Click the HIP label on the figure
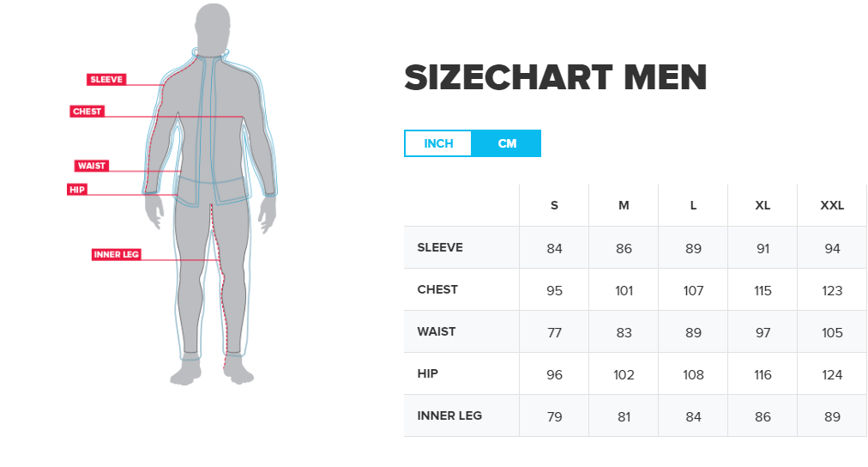The height and width of the screenshot is (467, 868). (77, 190)
